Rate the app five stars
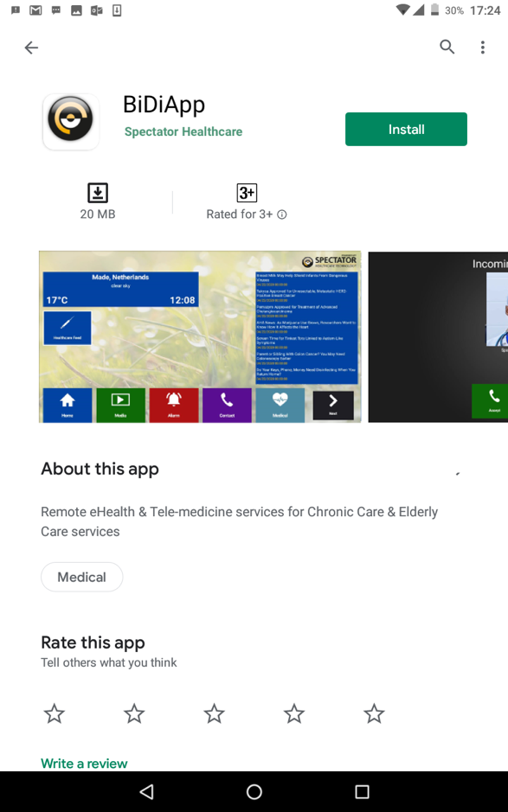 (x=374, y=713)
